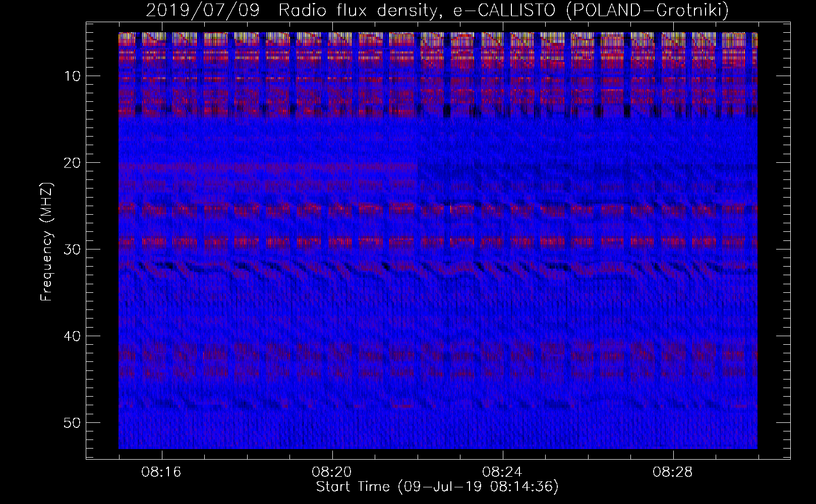816x504 pixels.
Task: Click the 10 MHz frequency tick label
Action: point(73,76)
